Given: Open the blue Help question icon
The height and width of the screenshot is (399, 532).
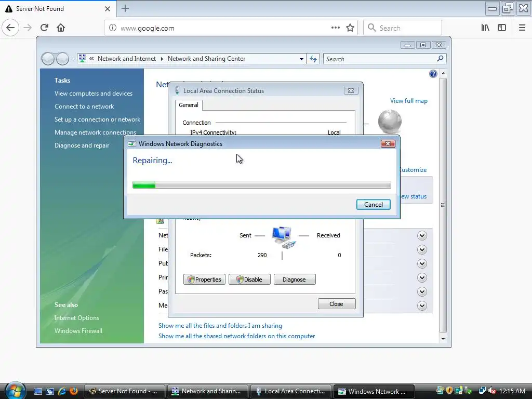Looking at the screenshot, I should [433, 74].
